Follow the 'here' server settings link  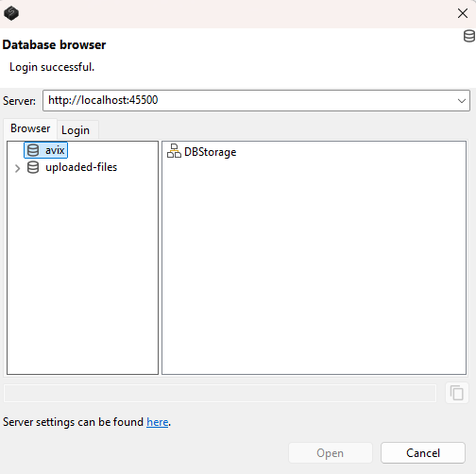coord(157,422)
